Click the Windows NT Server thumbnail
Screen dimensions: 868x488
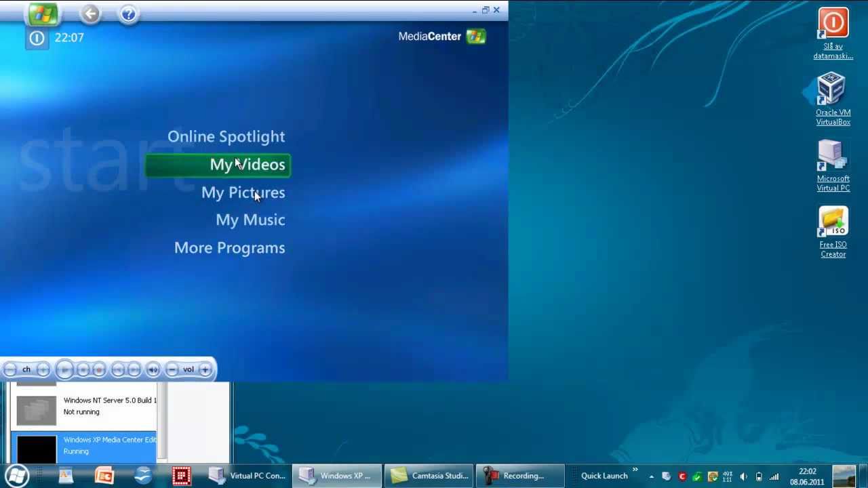point(37,410)
